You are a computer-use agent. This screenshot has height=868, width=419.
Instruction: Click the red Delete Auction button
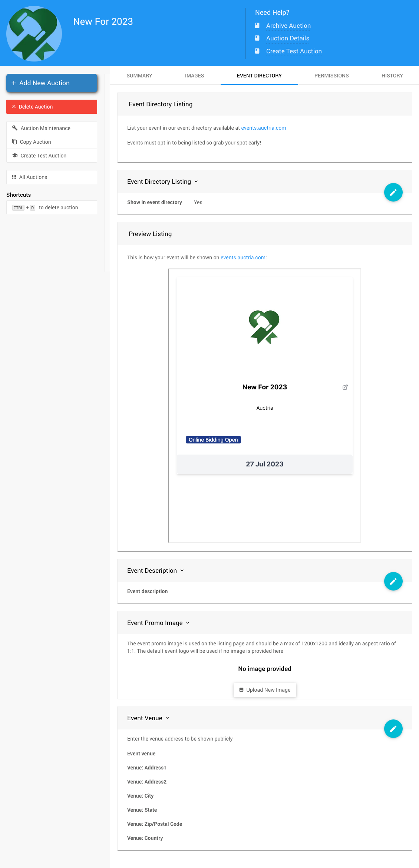tap(52, 107)
